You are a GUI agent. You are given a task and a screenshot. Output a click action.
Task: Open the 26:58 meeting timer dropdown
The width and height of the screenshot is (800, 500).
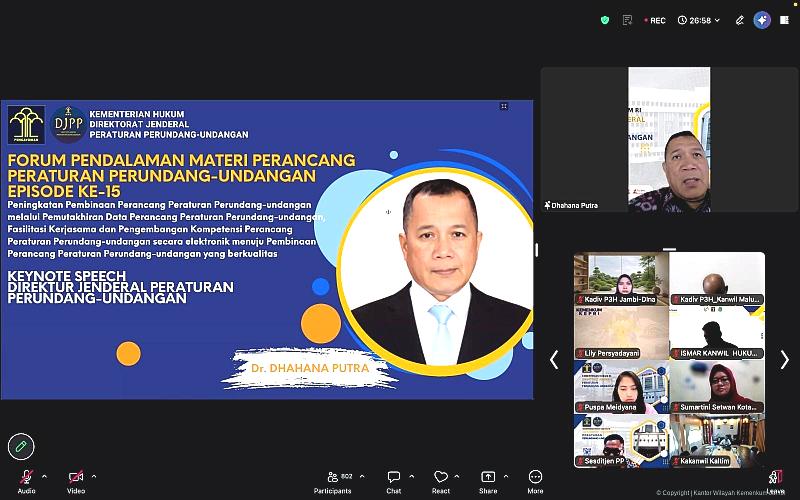pyautogui.click(x=699, y=20)
